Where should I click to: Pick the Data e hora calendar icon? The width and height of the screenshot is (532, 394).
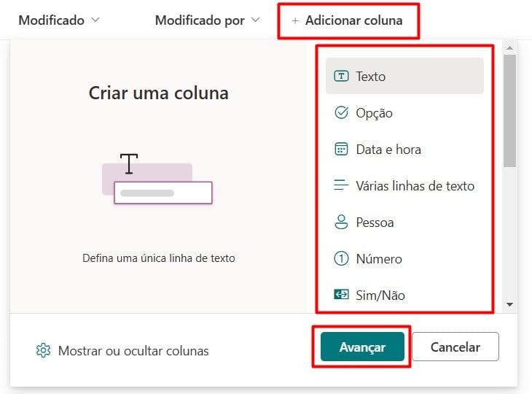(341, 149)
